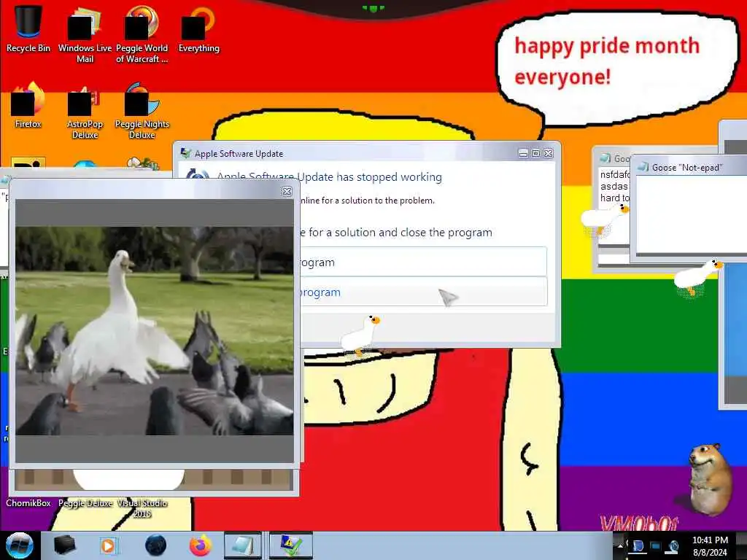Open Peggle World of Warcraft shortcut
Image resolution: width=747 pixels, height=560 pixels.
pos(142,34)
